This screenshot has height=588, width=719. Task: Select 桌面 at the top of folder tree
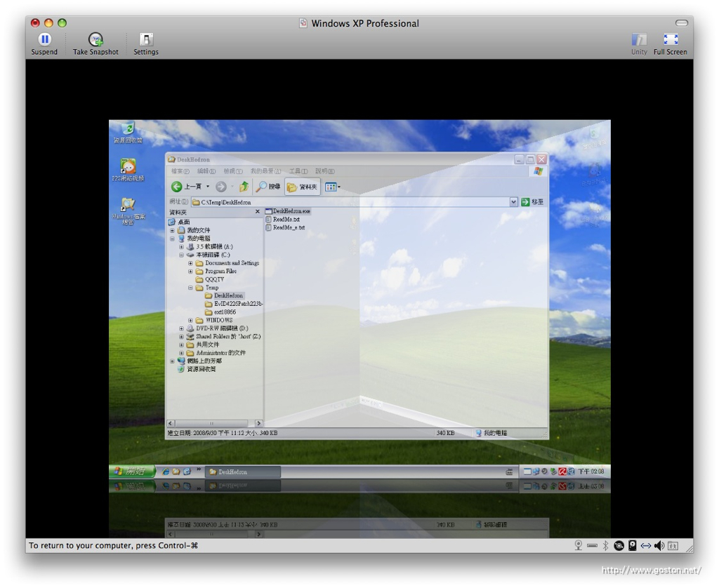[179, 222]
